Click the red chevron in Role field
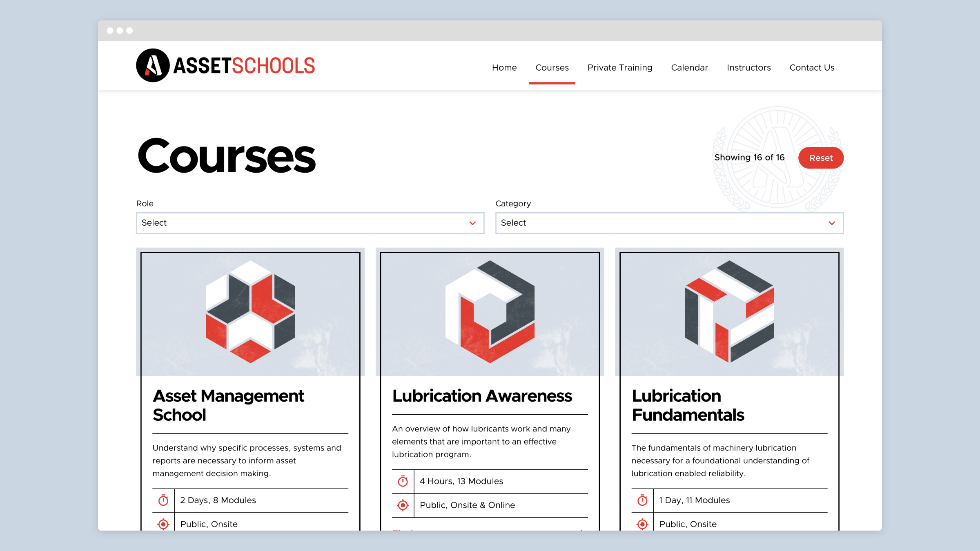Image resolution: width=980 pixels, height=551 pixels. tap(472, 223)
